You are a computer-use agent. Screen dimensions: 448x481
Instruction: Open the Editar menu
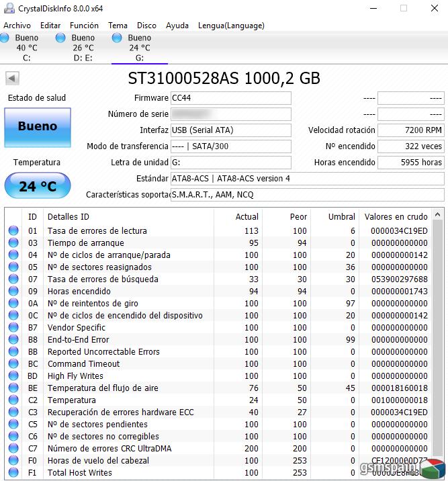[x=50, y=26]
